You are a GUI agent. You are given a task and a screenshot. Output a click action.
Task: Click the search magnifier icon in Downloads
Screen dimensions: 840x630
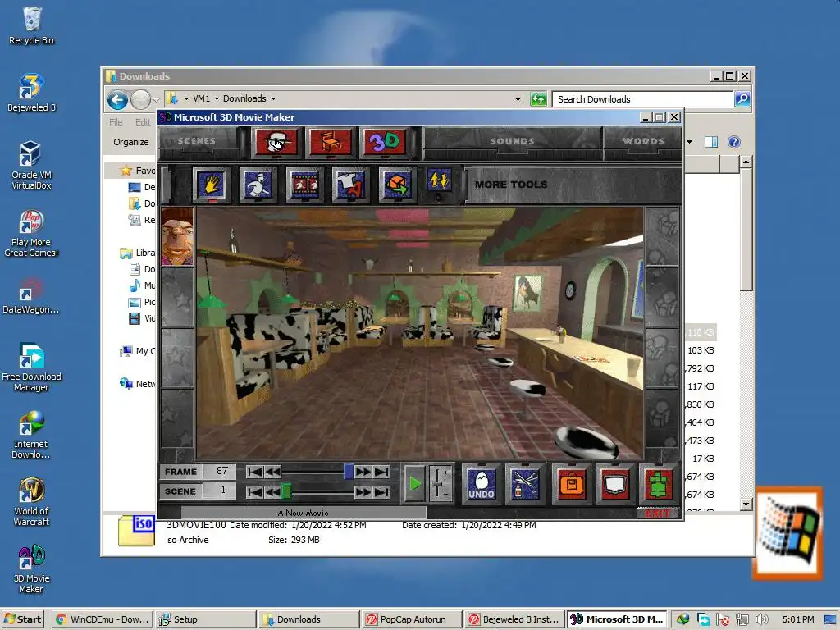(742, 99)
